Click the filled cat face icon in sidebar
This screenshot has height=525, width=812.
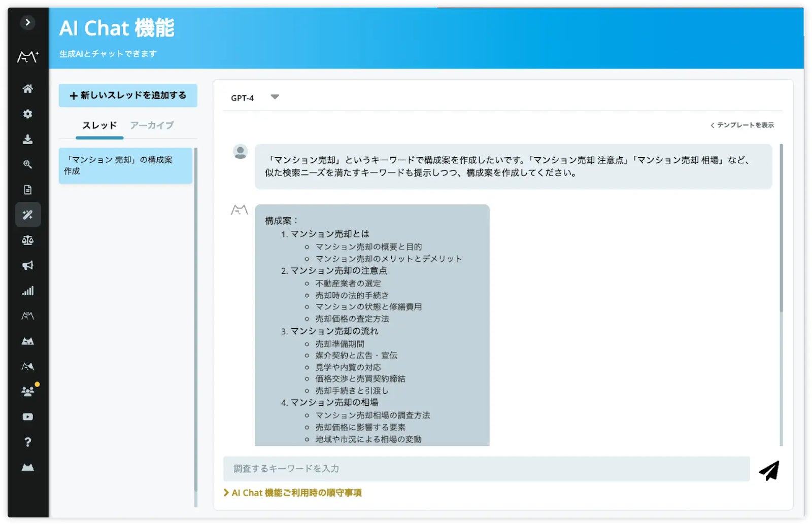(x=28, y=341)
